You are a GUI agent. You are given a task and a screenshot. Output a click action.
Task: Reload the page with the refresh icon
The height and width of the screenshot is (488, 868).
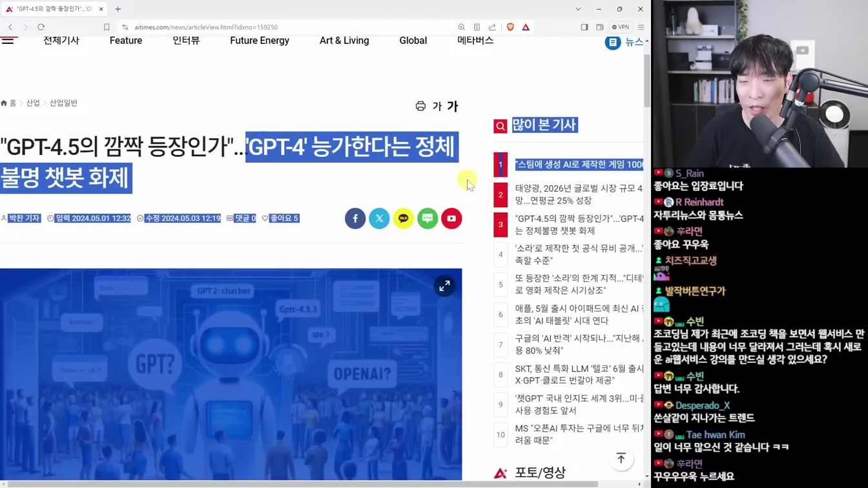click(41, 27)
